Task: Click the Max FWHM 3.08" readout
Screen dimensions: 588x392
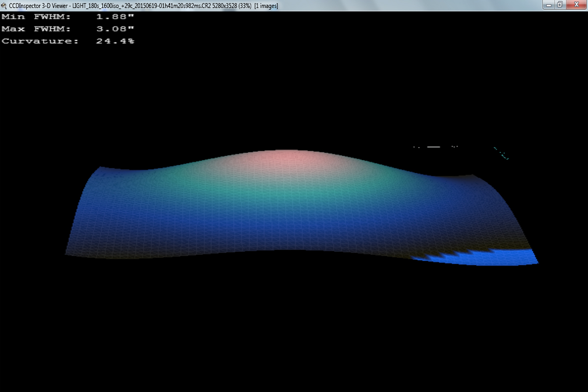Action: tap(69, 29)
